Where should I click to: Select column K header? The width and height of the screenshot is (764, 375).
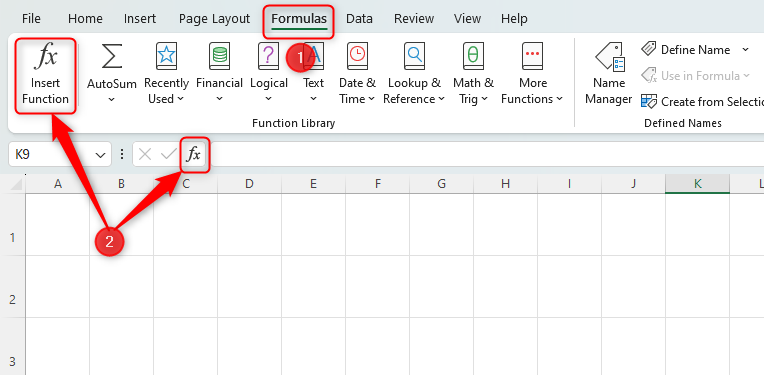(697, 184)
